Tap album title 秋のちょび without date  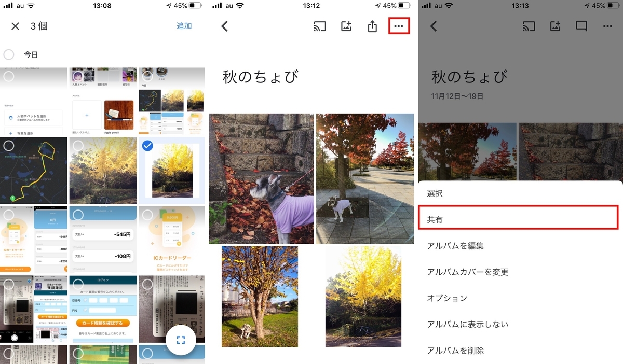pyautogui.click(x=261, y=77)
